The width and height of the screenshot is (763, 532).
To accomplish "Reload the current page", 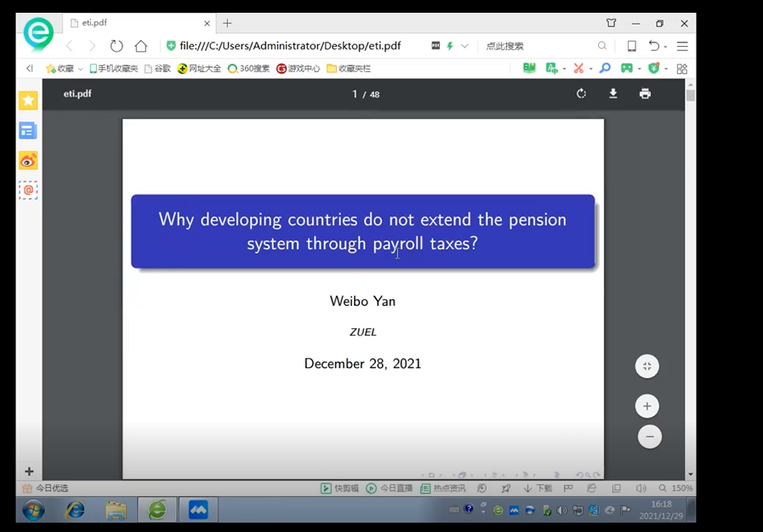I will [117, 46].
